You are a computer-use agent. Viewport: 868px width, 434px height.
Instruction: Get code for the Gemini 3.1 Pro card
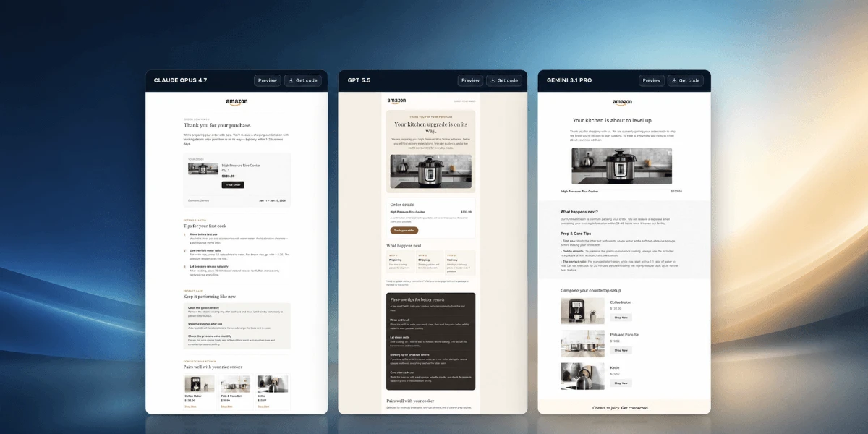click(686, 80)
